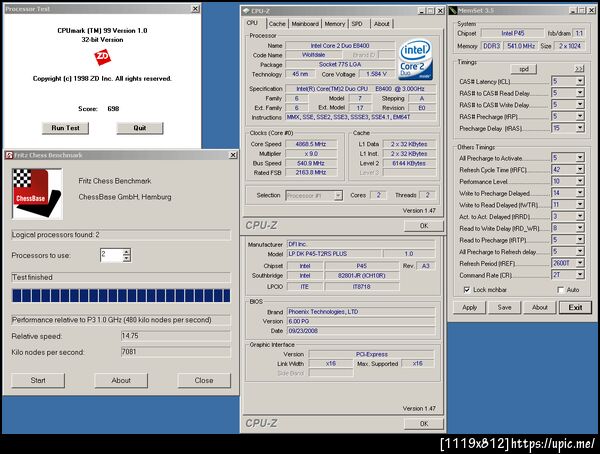Click the MemSet Chipset field Intel P45
The image size is (600, 454).
(x=512, y=33)
